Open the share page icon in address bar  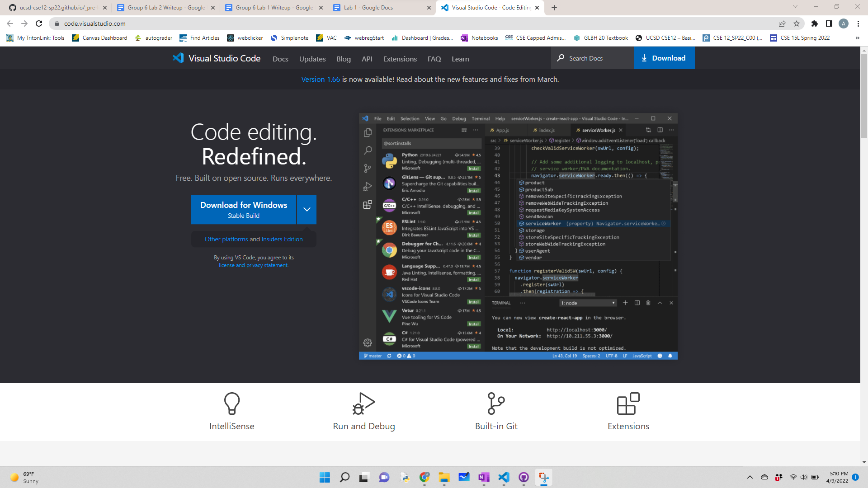pyautogui.click(x=782, y=23)
